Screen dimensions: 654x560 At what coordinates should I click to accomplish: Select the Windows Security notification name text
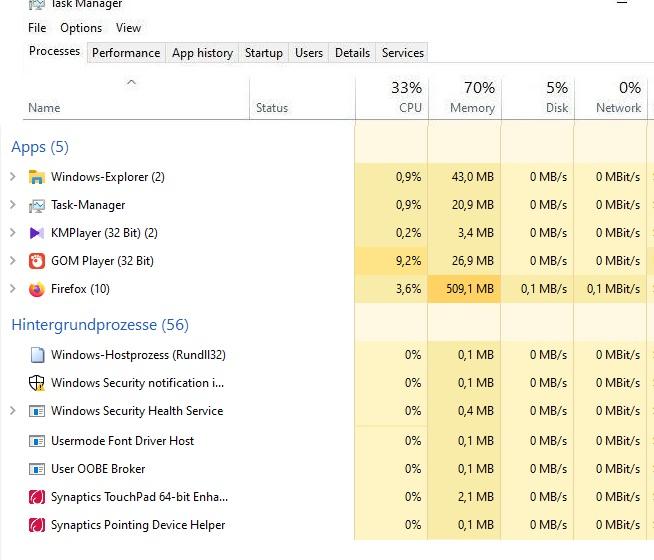(137, 383)
